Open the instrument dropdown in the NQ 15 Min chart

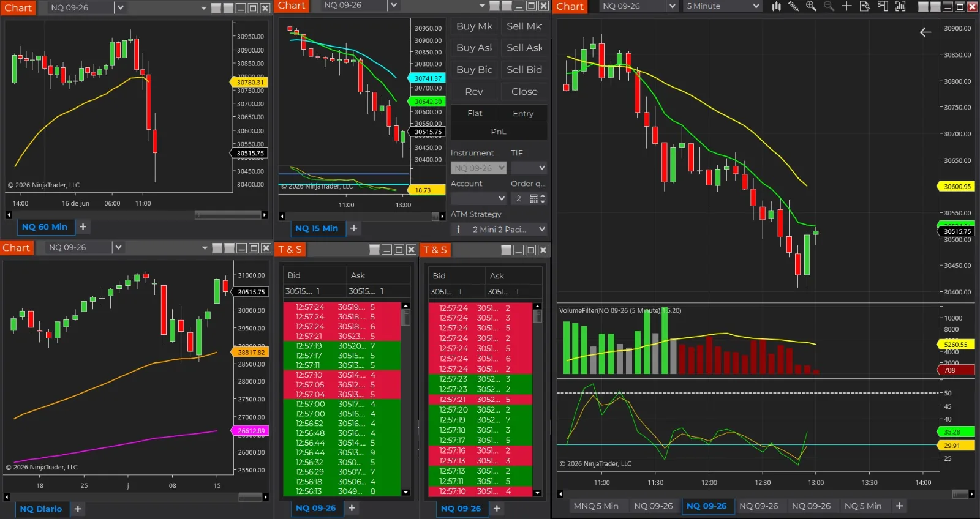click(x=393, y=6)
